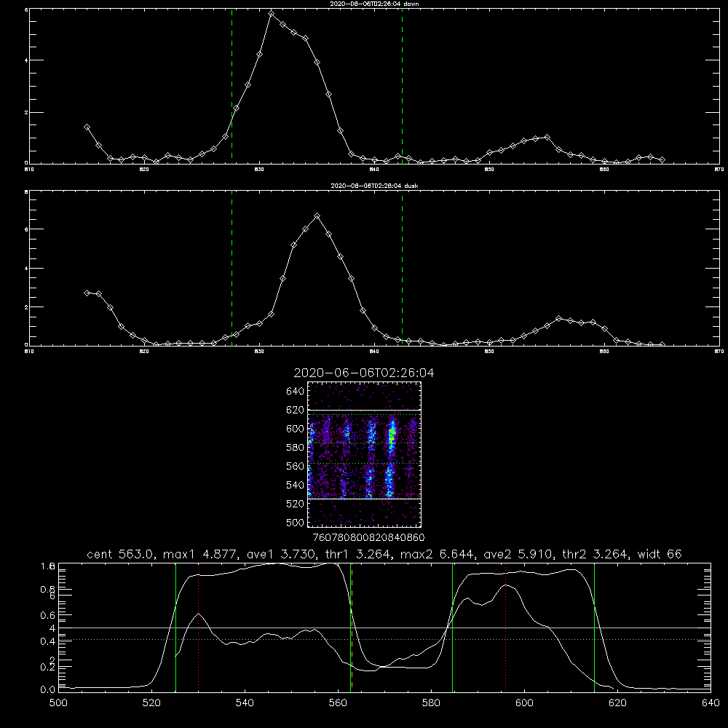Select the 'thr1 3.264' value
This screenshot has height=728, width=728.
click(x=358, y=554)
